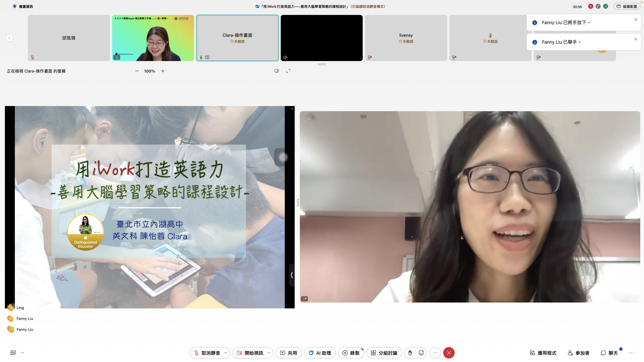Open the 聊天 chat panel
This screenshot has height=362, width=644.
pos(609,353)
